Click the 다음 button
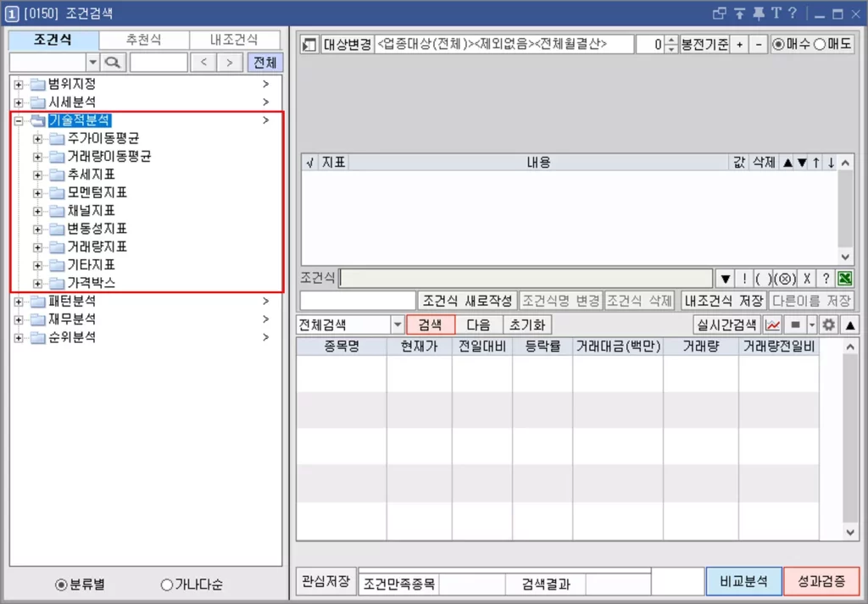 [479, 324]
